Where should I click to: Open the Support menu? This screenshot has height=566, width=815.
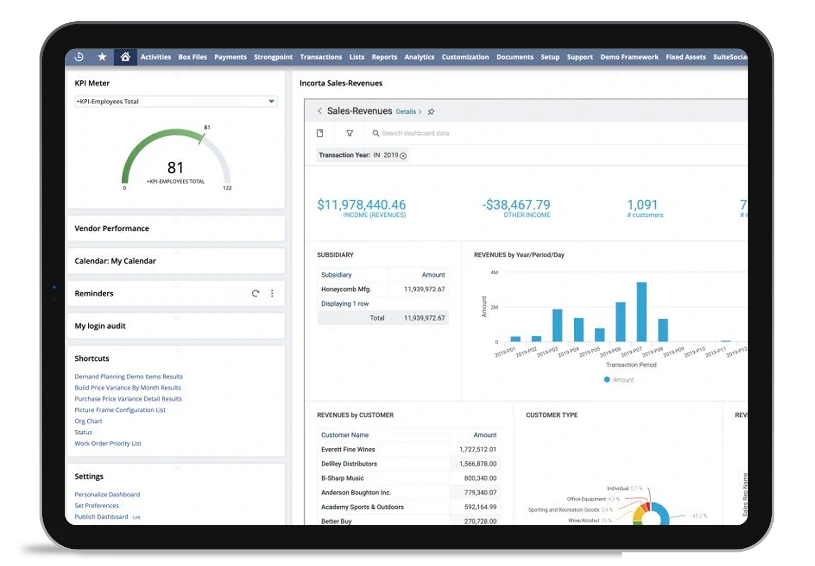(x=580, y=57)
